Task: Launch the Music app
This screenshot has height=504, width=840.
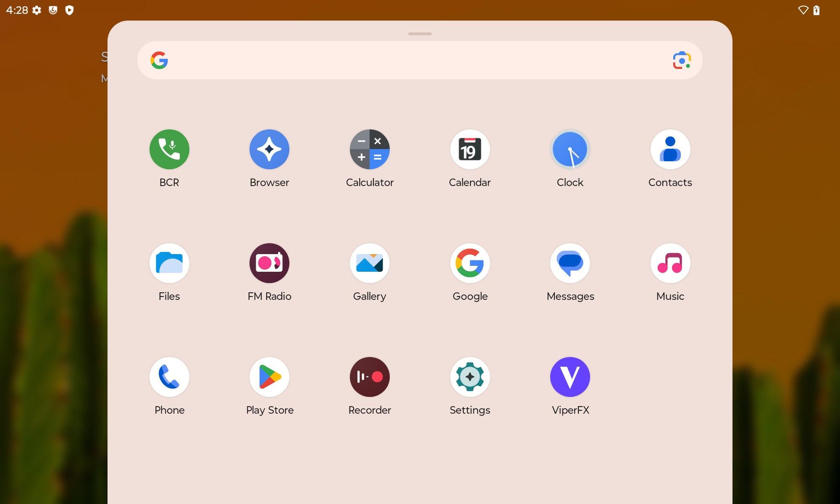Action: tap(670, 263)
